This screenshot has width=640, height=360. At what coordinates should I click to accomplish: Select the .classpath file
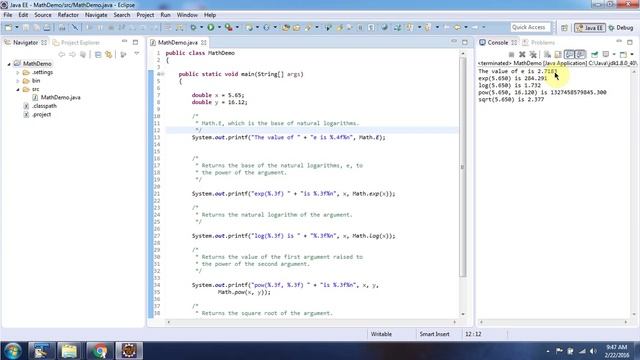(x=44, y=106)
